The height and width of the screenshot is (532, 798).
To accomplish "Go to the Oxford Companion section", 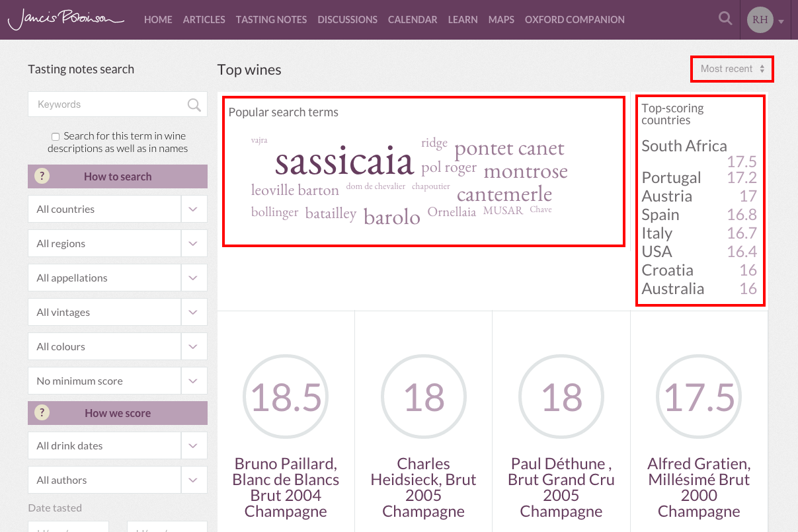I will 574,20.
